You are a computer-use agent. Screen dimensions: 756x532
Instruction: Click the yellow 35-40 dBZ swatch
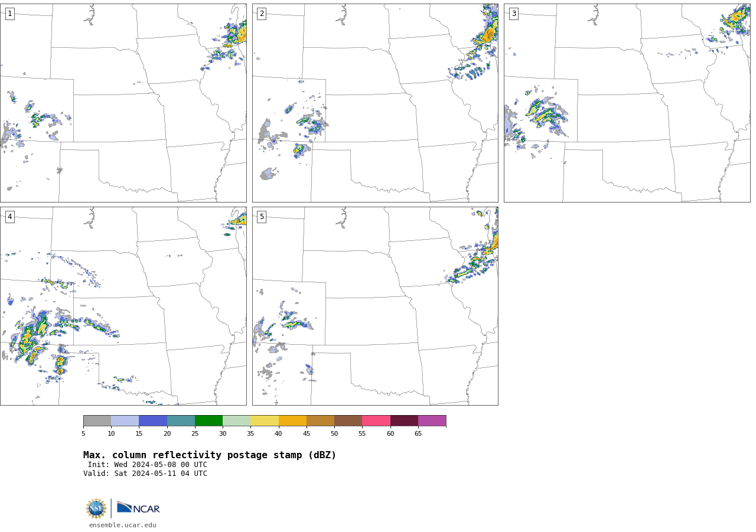tap(265, 421)
